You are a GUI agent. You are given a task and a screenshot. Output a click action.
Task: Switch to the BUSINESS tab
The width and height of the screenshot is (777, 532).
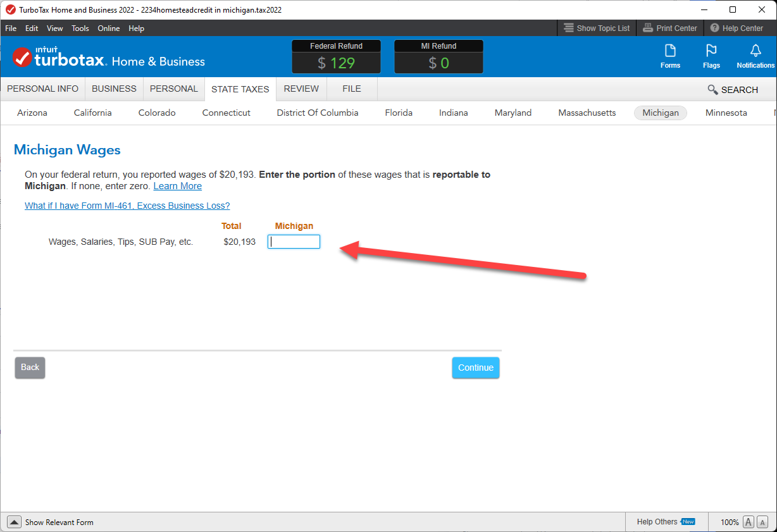coord(114,89)
